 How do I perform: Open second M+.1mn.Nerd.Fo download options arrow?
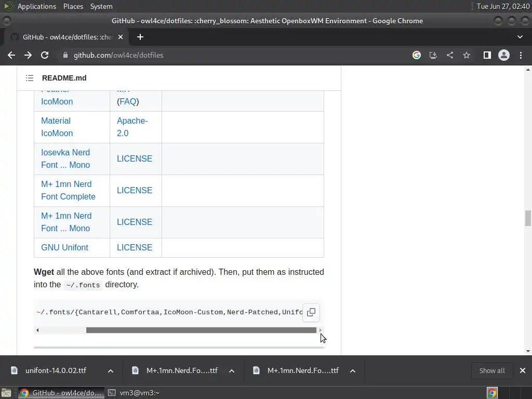point(353,371)
